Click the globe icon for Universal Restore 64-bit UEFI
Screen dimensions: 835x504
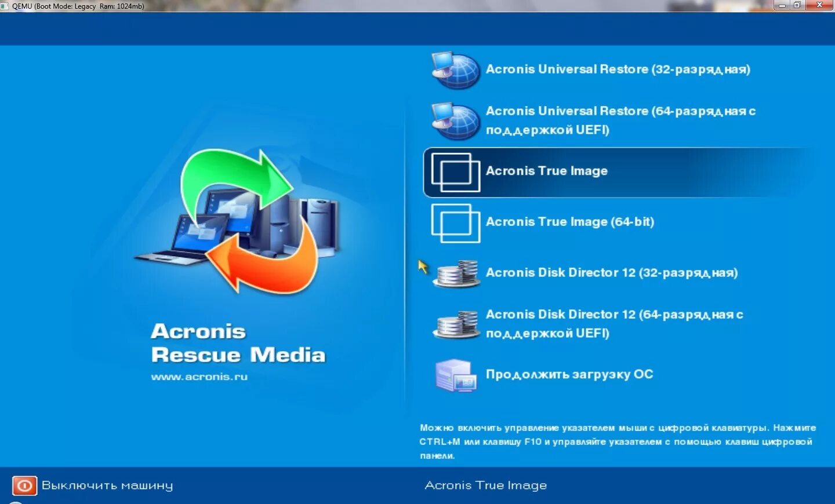pos(456,120)
